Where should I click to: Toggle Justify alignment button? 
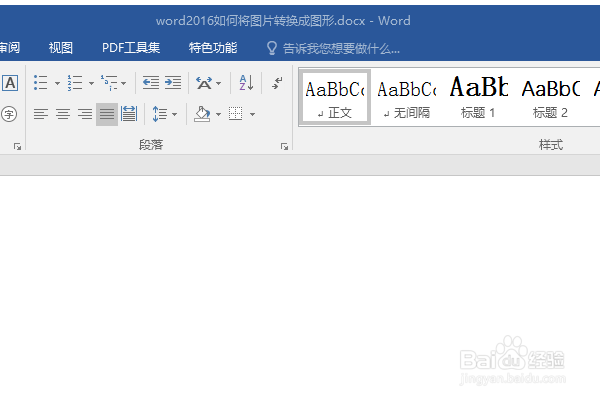[x=107, y=114]
